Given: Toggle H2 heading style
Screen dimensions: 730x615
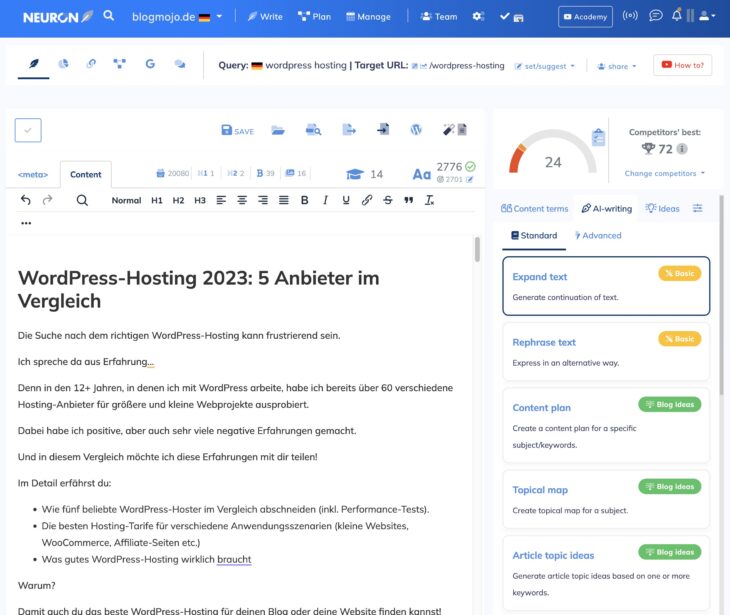Looking at the screenshot, I should point(178,200).
